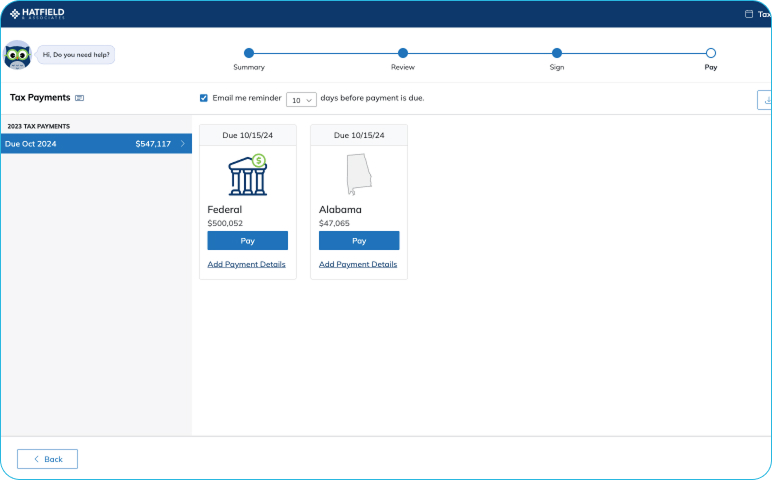Click the Federal label text
This screenshot has height=480, width=772.
(x=225, y=210)
